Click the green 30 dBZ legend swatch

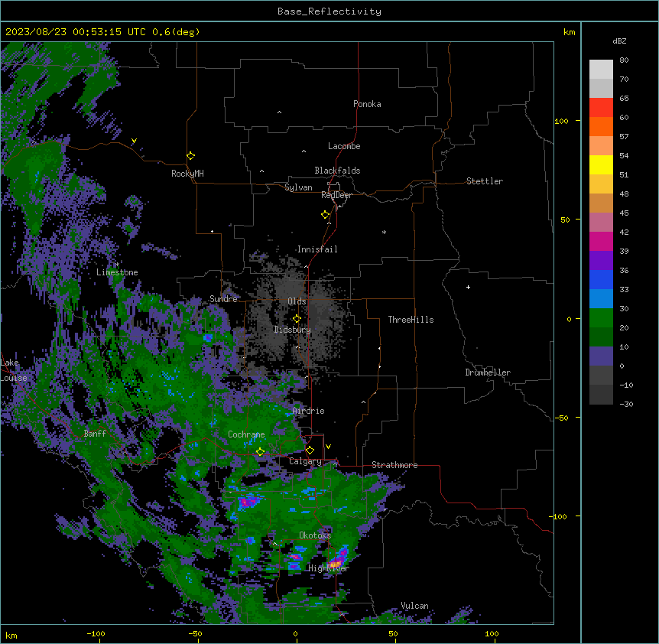pyautogui.click(x=601, y=318)
